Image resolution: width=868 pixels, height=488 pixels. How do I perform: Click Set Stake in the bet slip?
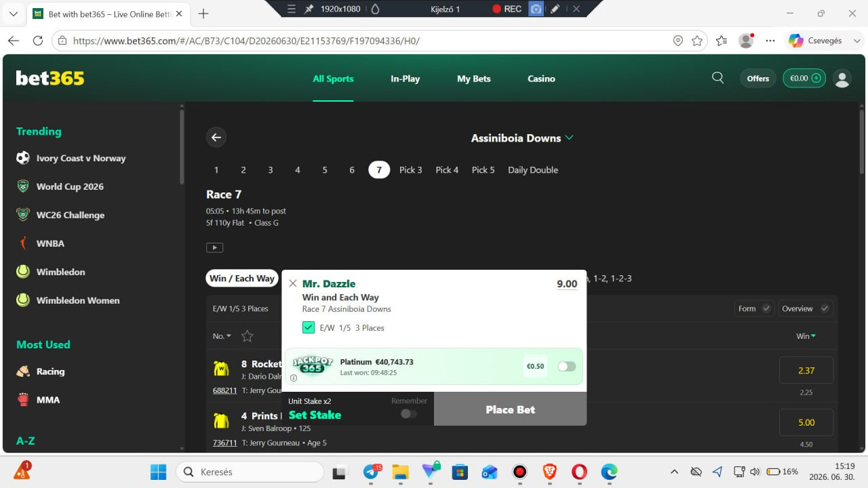tap(315, 415)
